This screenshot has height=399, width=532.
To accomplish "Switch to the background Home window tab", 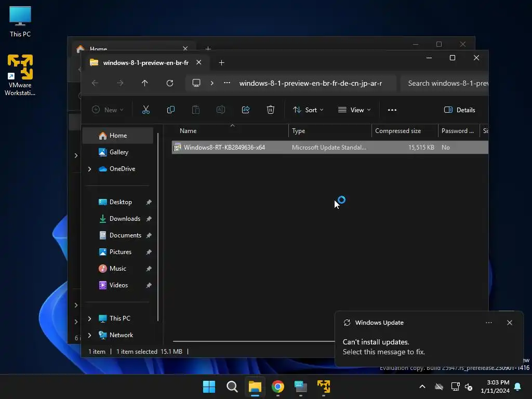I will (132, 47).
